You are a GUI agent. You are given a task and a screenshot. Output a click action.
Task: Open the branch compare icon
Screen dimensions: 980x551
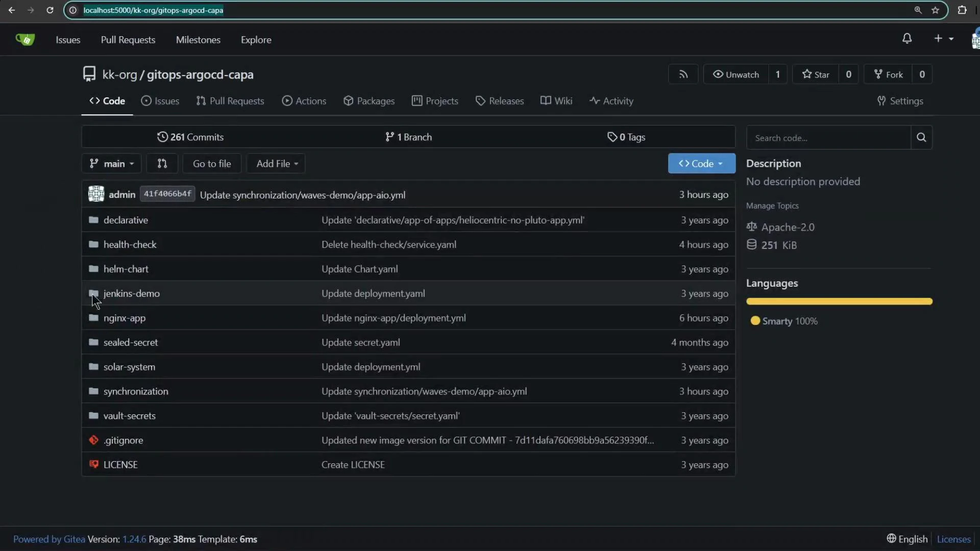pyautogui.click(x=162, y=163)
